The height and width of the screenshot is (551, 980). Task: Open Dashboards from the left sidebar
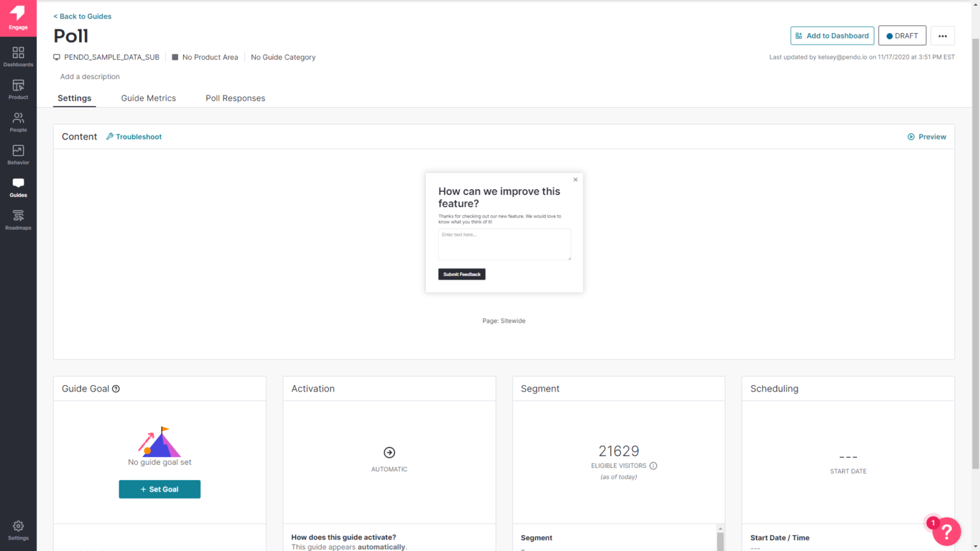coord(18,55)
